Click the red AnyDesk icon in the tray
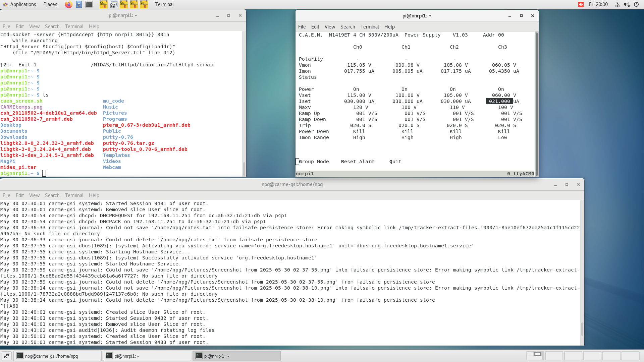 [581, 4]
